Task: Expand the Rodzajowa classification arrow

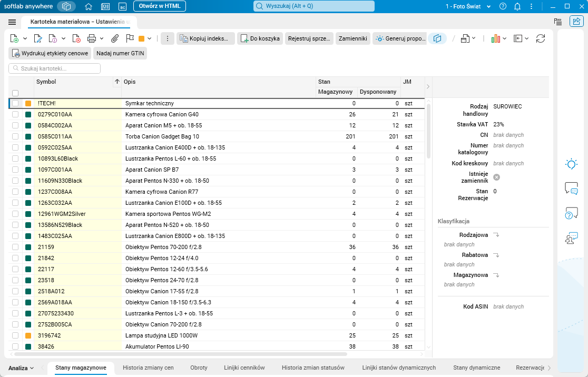Action: coord(496,235)
